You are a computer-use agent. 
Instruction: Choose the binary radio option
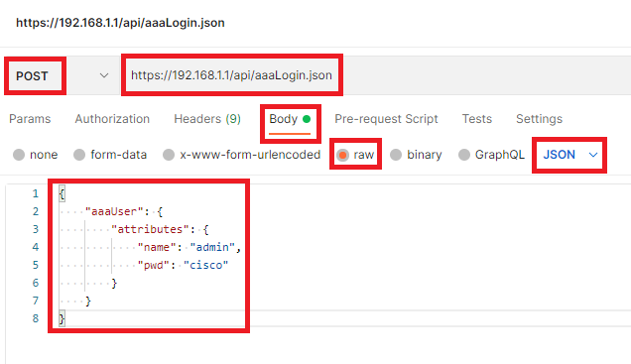(x=396, y=155)
